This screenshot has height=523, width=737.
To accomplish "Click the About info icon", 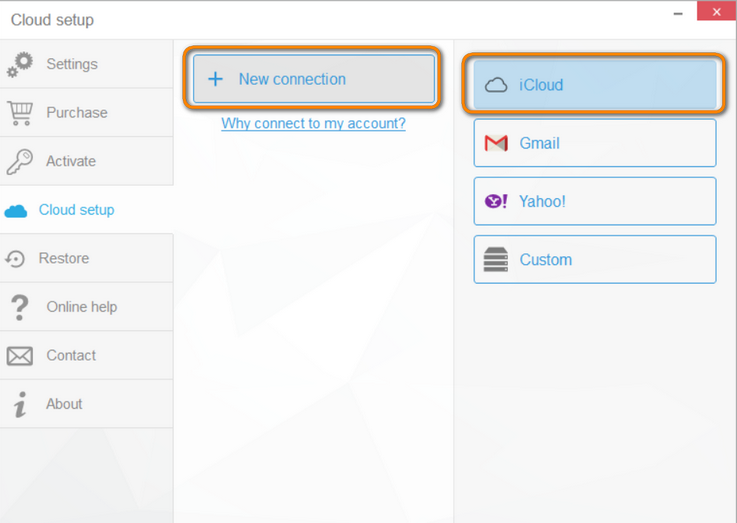I will point(20,405).
